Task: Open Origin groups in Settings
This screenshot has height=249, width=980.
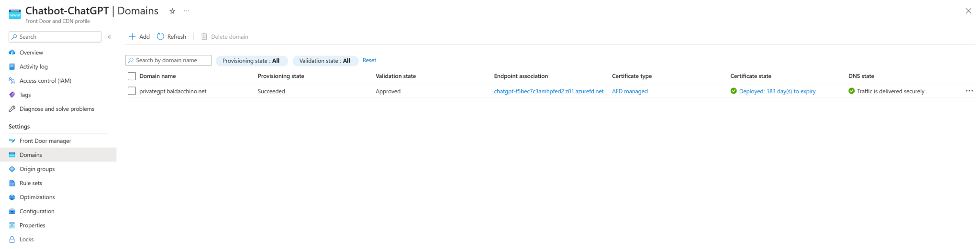Action: coord(58,169)
